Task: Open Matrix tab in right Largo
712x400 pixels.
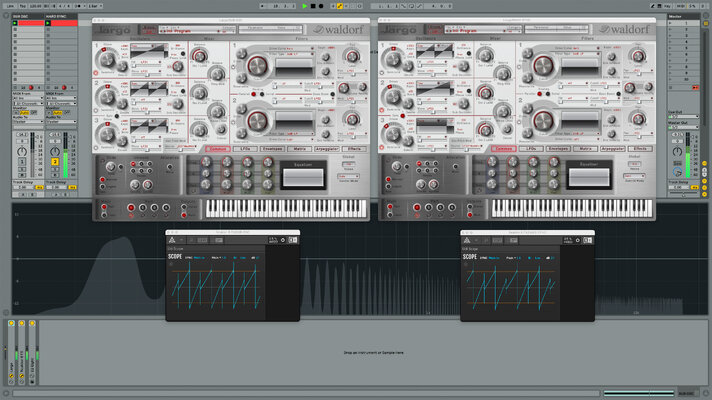Action: (x=586, y=149)
